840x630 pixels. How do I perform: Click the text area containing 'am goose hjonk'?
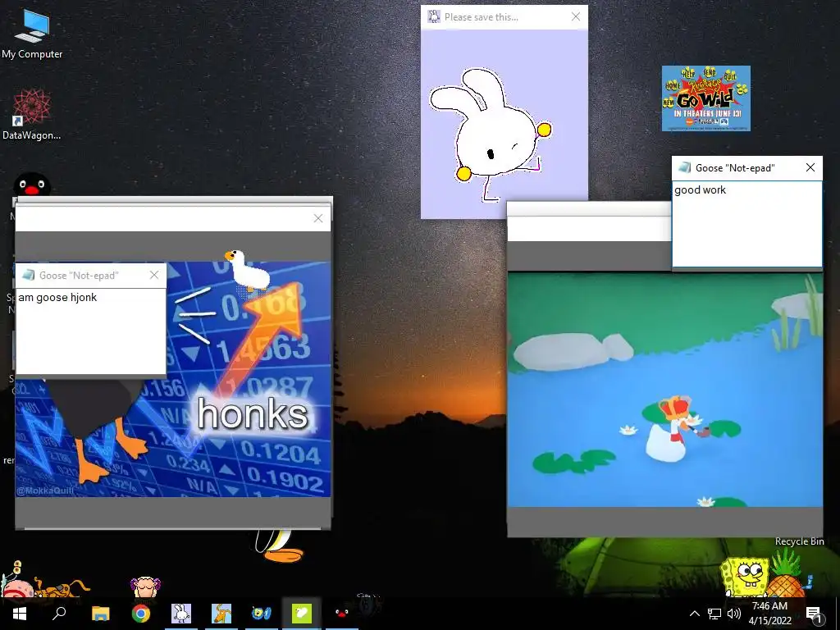click(91, 331)
